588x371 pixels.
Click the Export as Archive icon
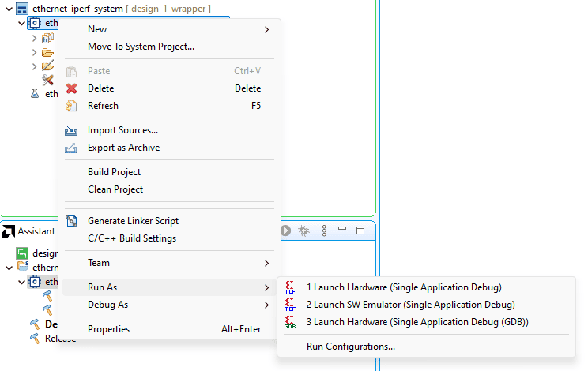tap(72, 148)
